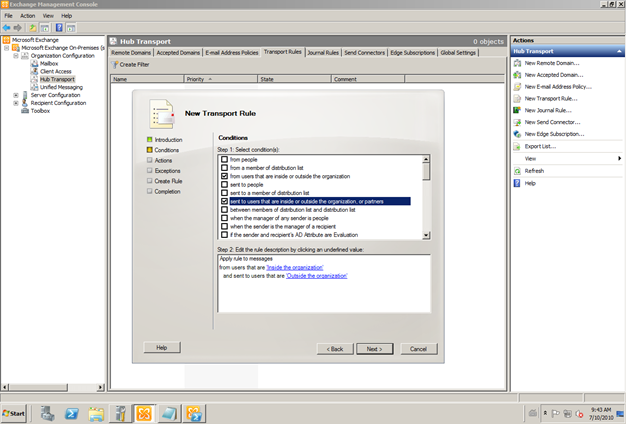The width and height of the screenshot is (626, 424).
Task: Check 'sent to a member of distribution list'
Action: coord(224,193)
